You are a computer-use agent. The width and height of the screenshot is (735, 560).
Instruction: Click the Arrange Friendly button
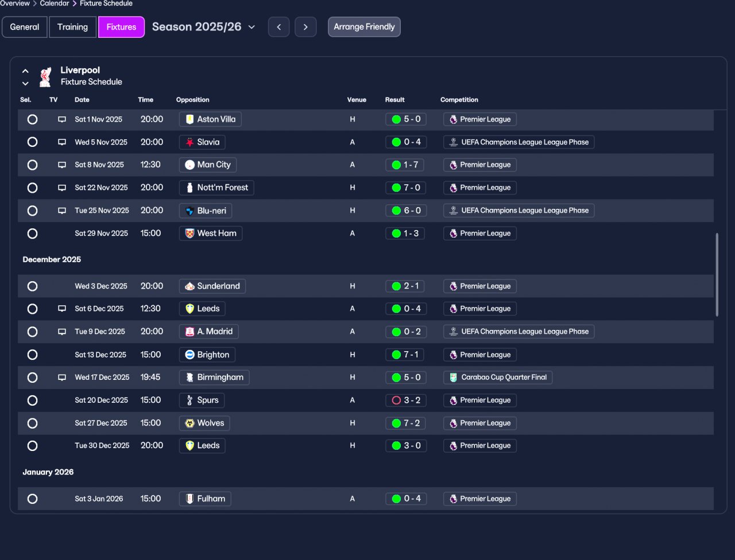pyautogui.click(x=364, y=27)
